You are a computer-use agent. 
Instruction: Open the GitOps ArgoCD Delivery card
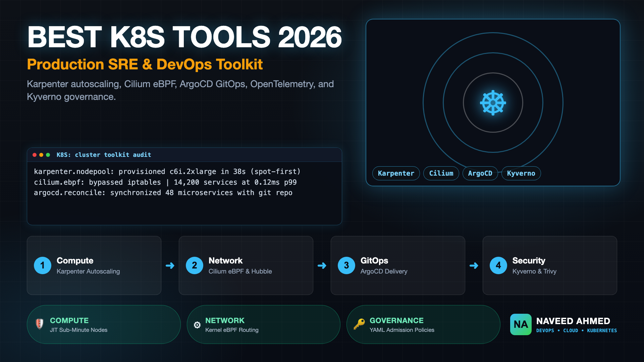[x=398, y=265]
